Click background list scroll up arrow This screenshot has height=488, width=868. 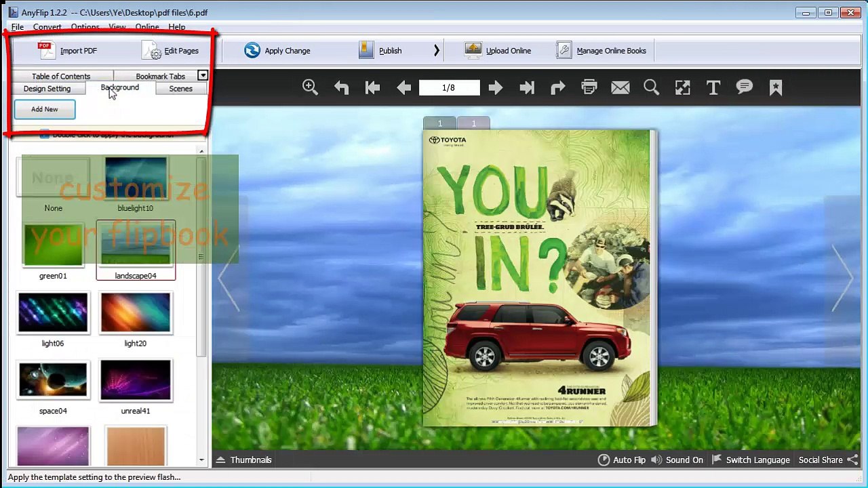[201, 151]
